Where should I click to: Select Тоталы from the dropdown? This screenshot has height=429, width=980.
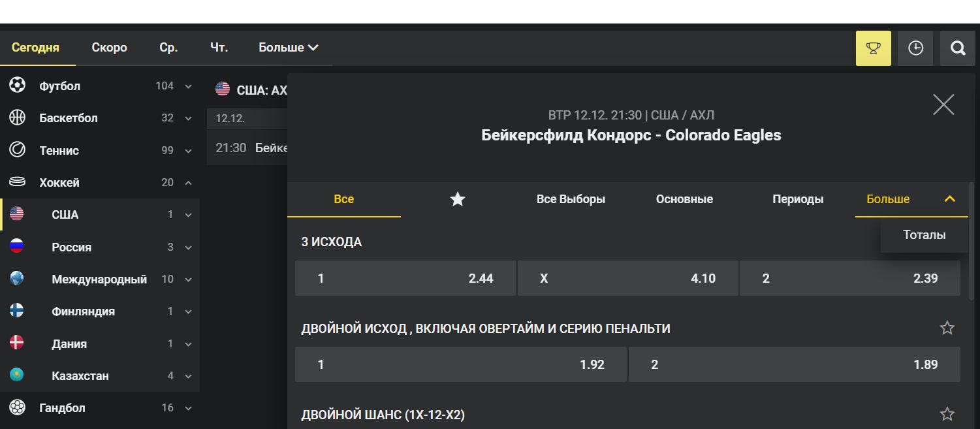[x=924, y=235]
